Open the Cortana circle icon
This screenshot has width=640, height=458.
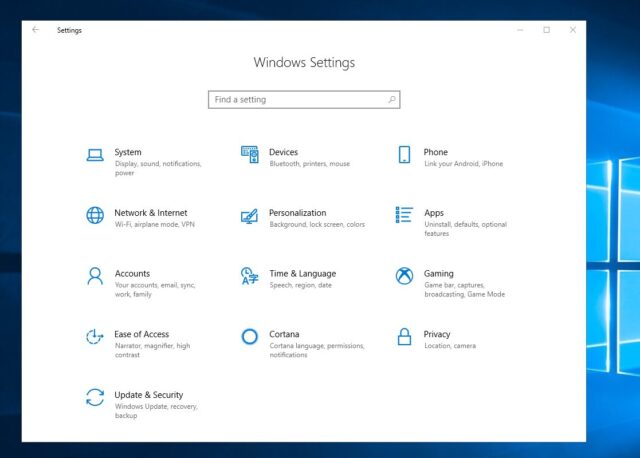249,337
